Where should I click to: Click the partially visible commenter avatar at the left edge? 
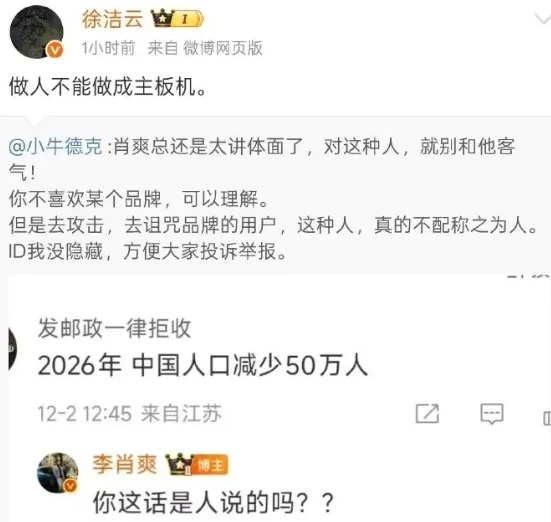[x=12, y=349]
